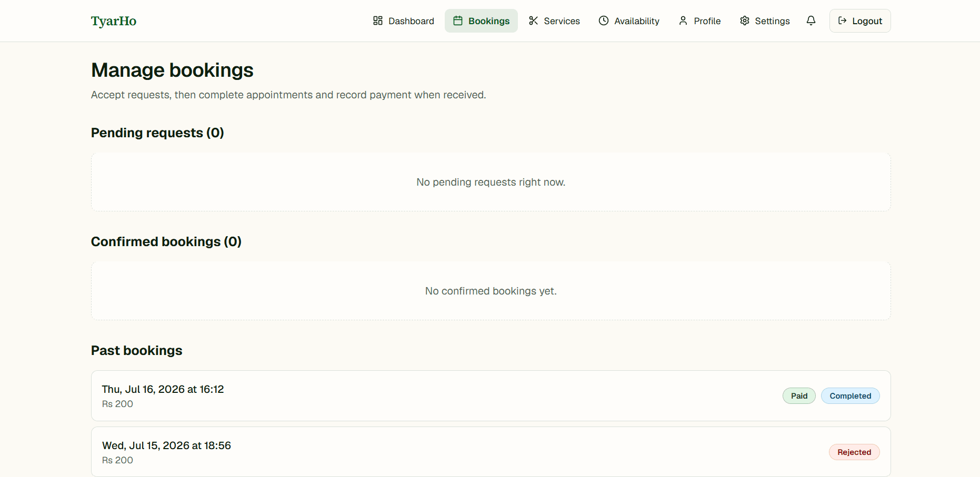Click the TyarHo logo
Image resolution: width=980 pixels, height=477 pixels.
114,21
